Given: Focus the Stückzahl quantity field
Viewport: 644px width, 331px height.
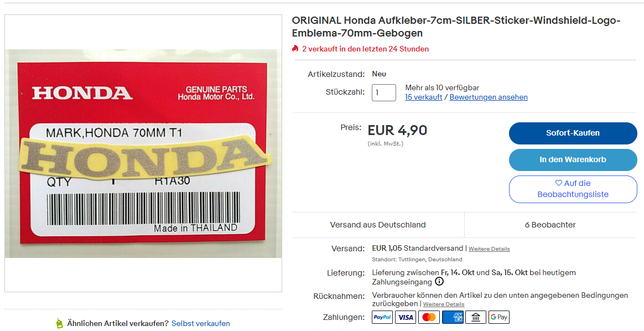Looking at the screenshot, I should click(x=383, y=92).
